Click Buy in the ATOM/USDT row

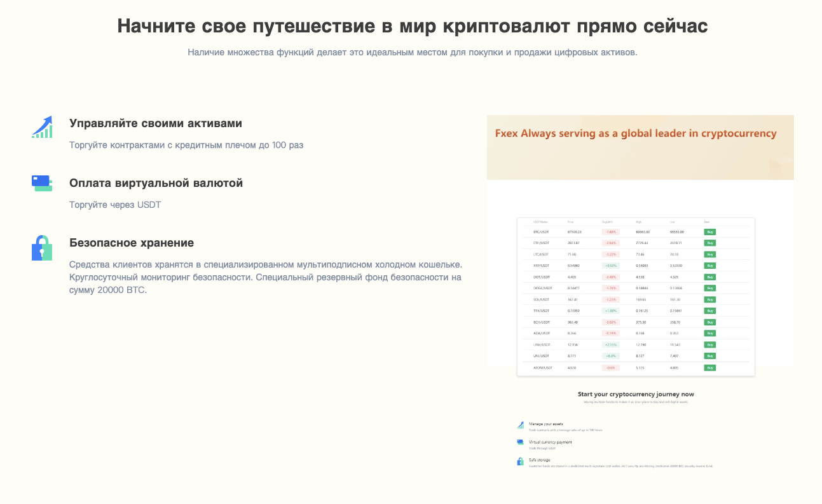[x=710, y=367]
